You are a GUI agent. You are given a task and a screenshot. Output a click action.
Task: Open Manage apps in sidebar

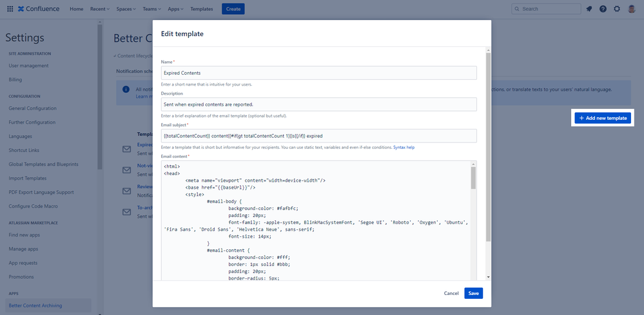[23, 249]
